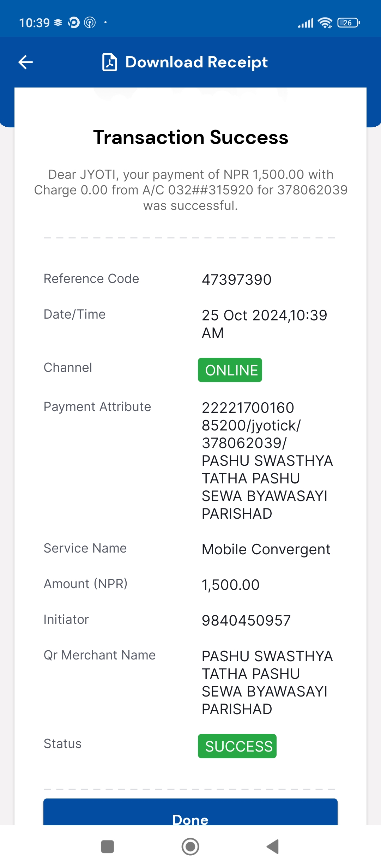381x868 pixels.
Task: Tap the Android back triangle button
Action: click(x=273, y=846)
